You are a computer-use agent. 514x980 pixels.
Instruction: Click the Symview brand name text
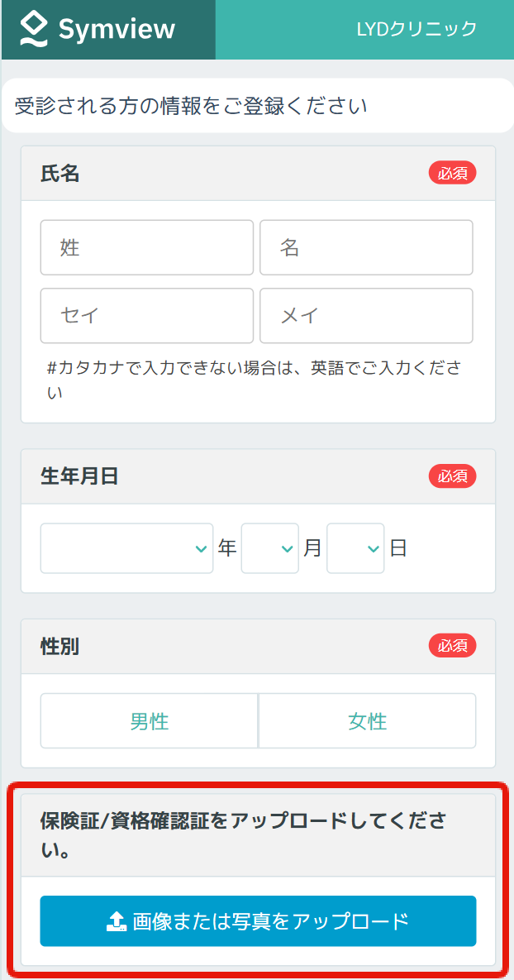pyautogui.click(x=117, y=30)
